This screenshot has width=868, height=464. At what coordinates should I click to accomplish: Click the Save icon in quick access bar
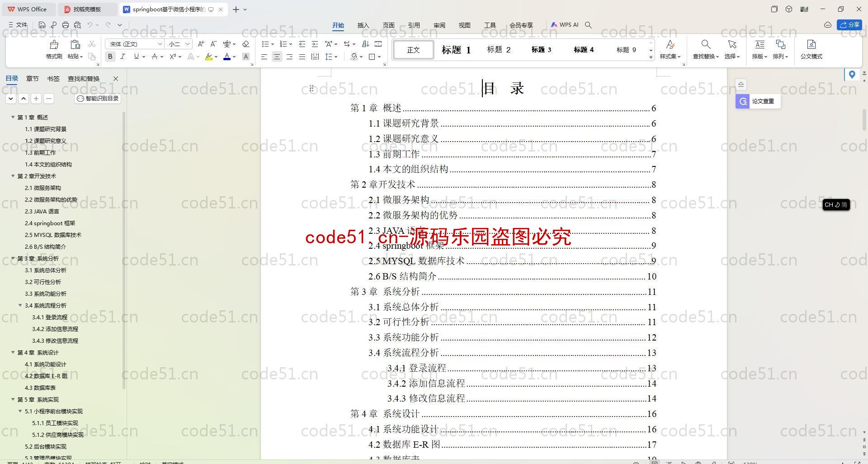(42, 25)
